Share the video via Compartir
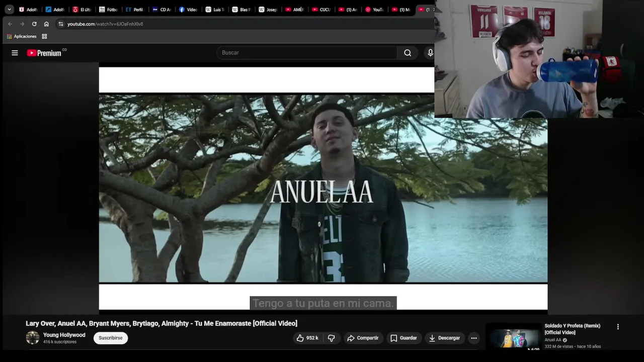The width and height of the screenshot is (644, 362). pyautogui.click(x=363, y=338)
